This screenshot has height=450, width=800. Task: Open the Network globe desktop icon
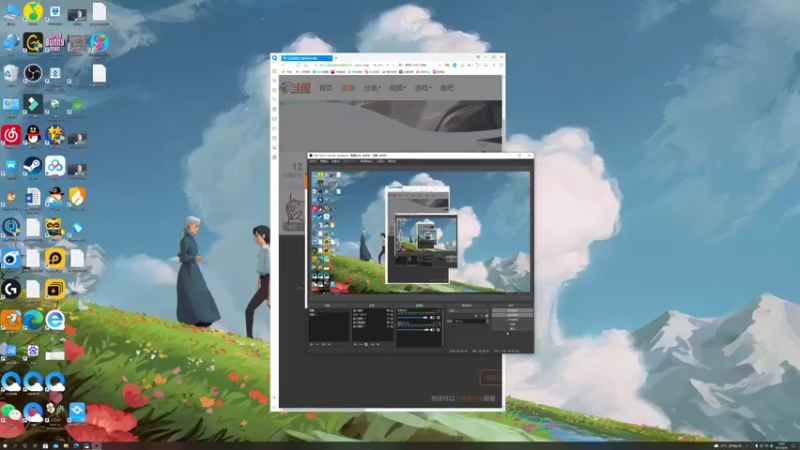click(x=11, y=42)
